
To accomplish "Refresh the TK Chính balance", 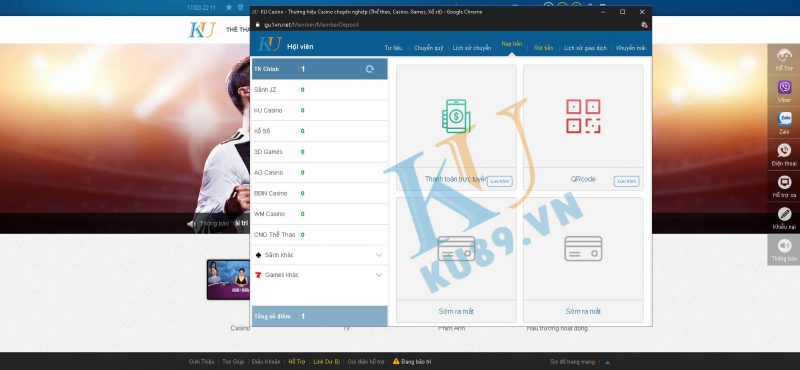I will (370, 69).
